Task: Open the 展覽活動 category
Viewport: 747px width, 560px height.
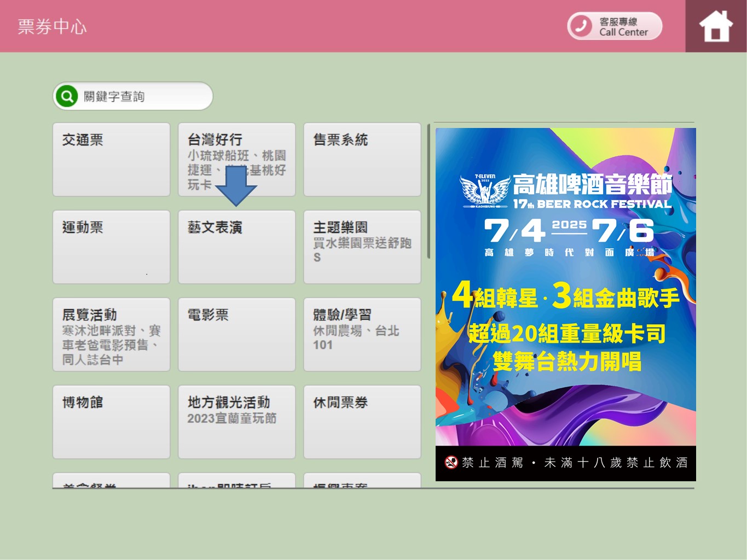Action: point(111,334)
